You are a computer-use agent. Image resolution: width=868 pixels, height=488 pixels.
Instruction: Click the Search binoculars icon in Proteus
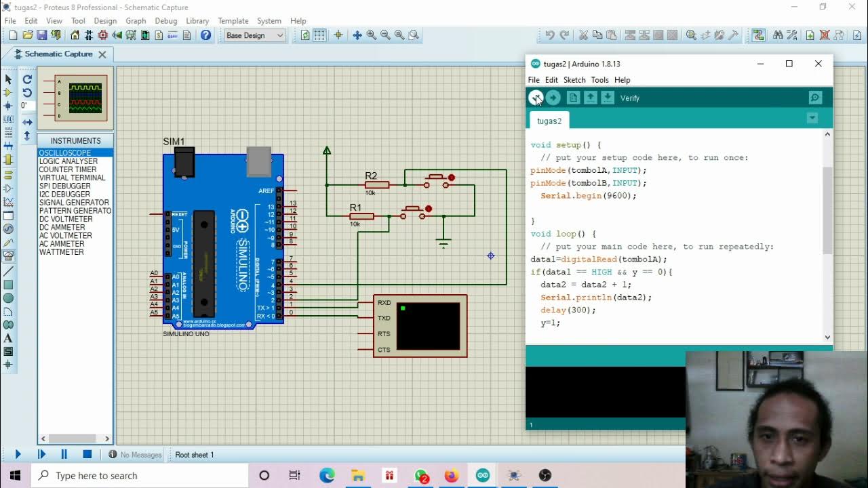click(x=778, y=35)
